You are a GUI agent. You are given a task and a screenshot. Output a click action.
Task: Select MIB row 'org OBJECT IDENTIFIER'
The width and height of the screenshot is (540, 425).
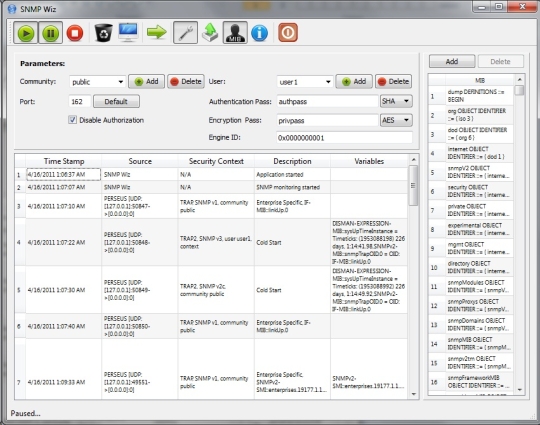(479, 115)
